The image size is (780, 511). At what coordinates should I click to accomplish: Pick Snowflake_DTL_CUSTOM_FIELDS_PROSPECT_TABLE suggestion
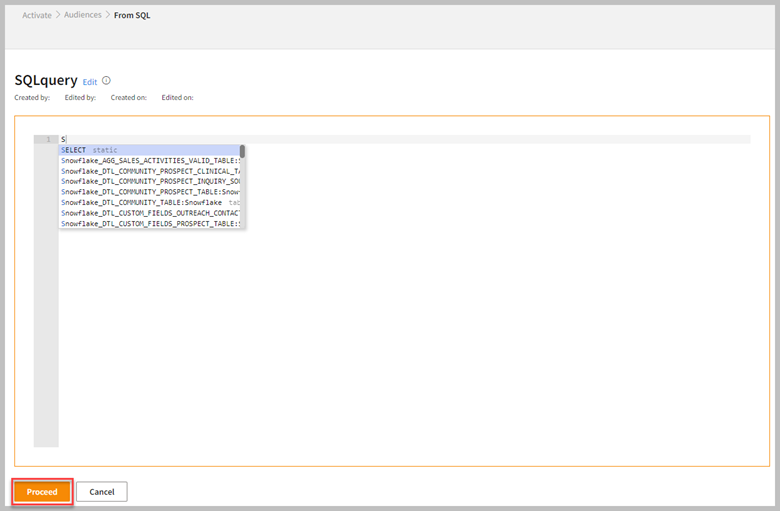pyautogui.click(x=148, y=223)
